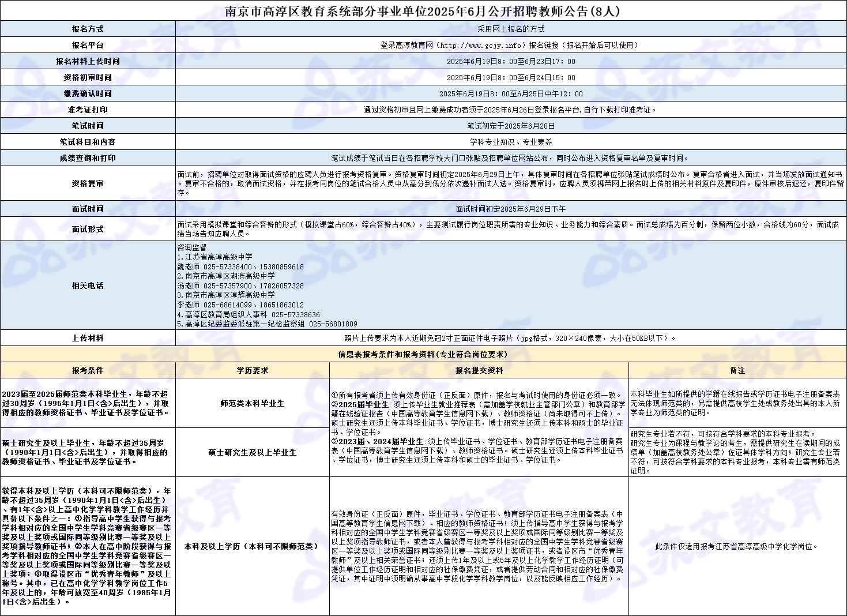Click the 备注 column header
Viewport: 847px width, 616px height.
[x=737, y=370]
